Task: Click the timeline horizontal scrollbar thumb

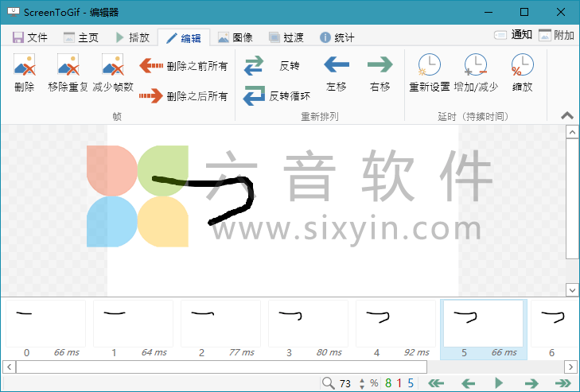Action: pos(221,367)
